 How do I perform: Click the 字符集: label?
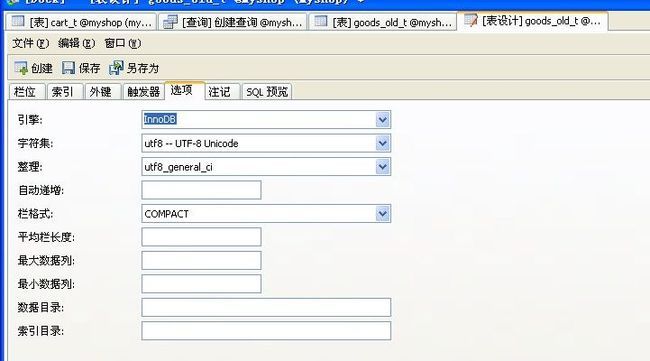tap(35, 143)
